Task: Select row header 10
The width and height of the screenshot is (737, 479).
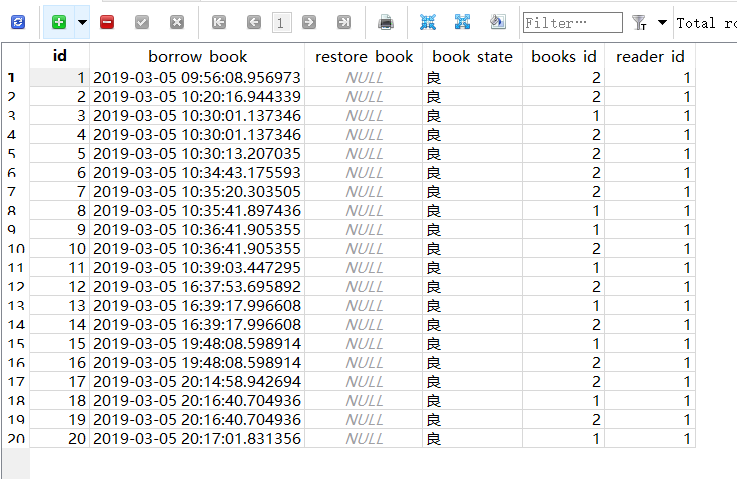Action: coord(16,249)
